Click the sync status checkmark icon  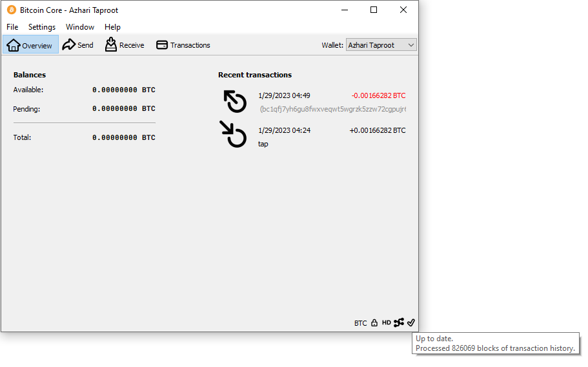tap(411, 322)
